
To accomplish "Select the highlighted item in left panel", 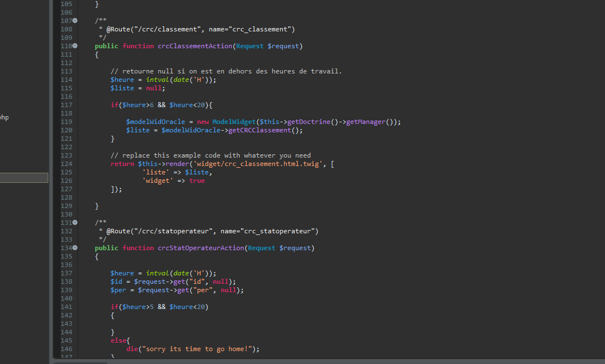I will [24, 178].
